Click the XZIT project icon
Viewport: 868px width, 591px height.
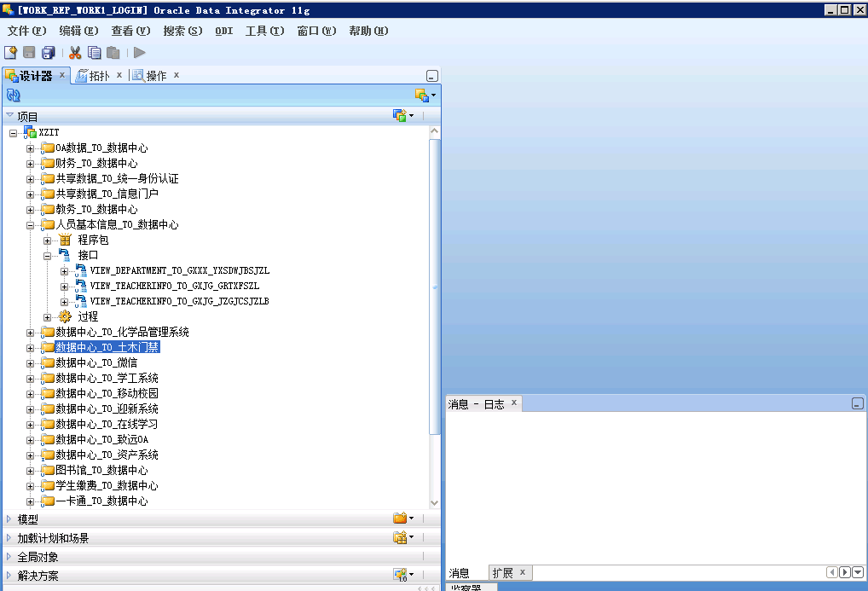tap(30, 132)
